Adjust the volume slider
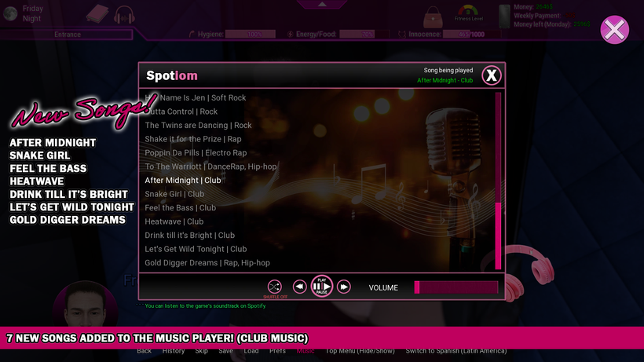 (456, 287)
